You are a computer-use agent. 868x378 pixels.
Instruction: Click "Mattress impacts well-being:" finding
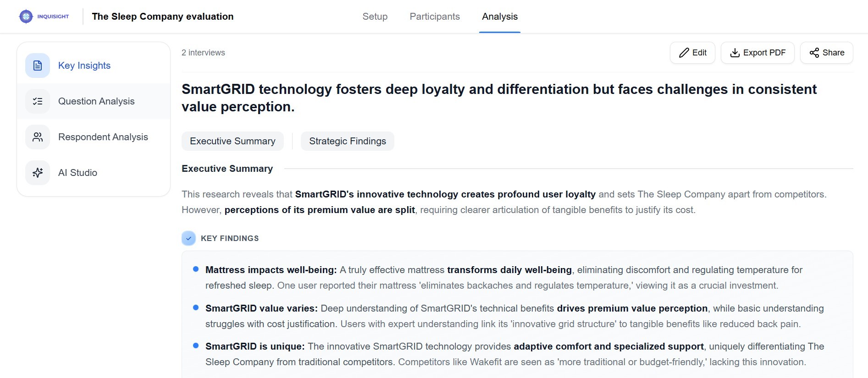(271, 270)
